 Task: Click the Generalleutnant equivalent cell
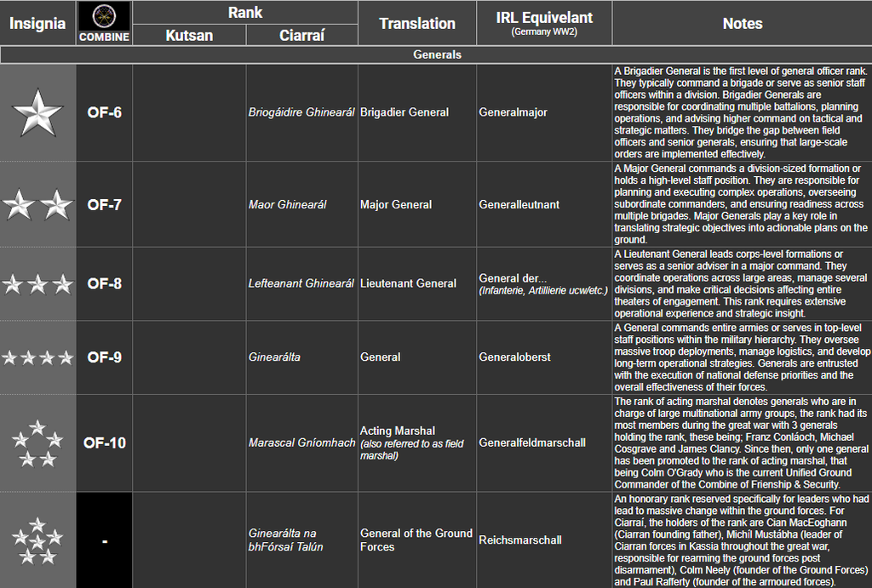click(544, 204)
